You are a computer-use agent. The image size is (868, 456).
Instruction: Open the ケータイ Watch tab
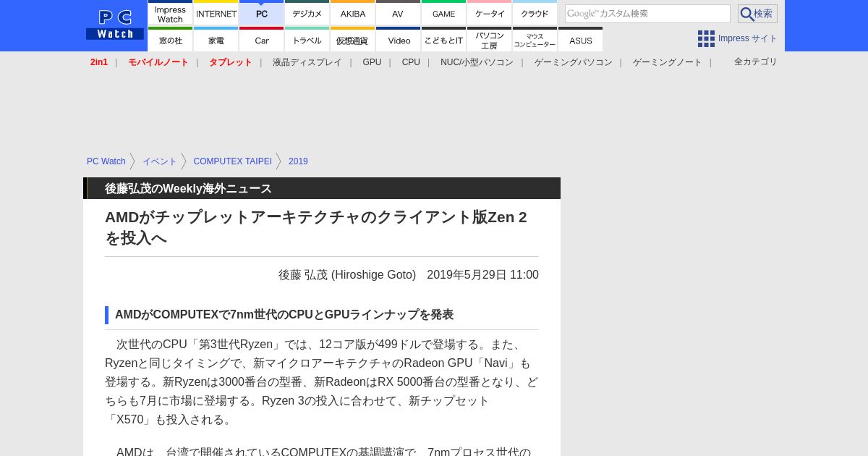point(490,13)
